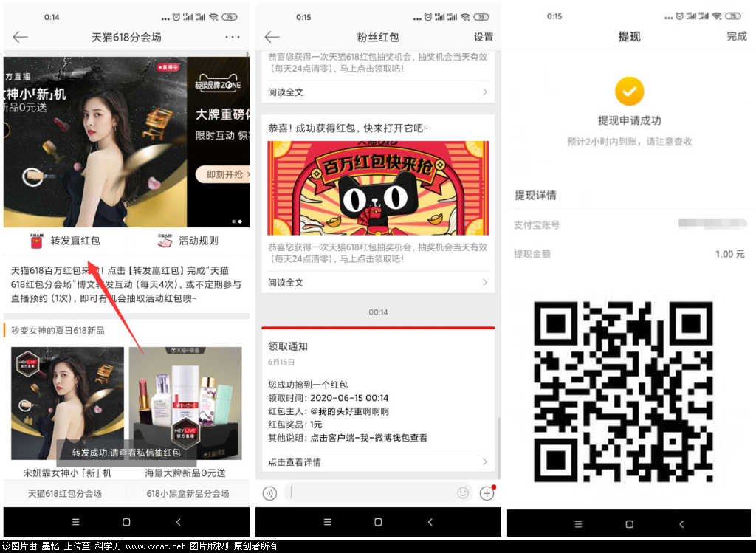Expand the chevron beside 点击查看详情
Screen dimensions: 756x553
pos(484,462)
